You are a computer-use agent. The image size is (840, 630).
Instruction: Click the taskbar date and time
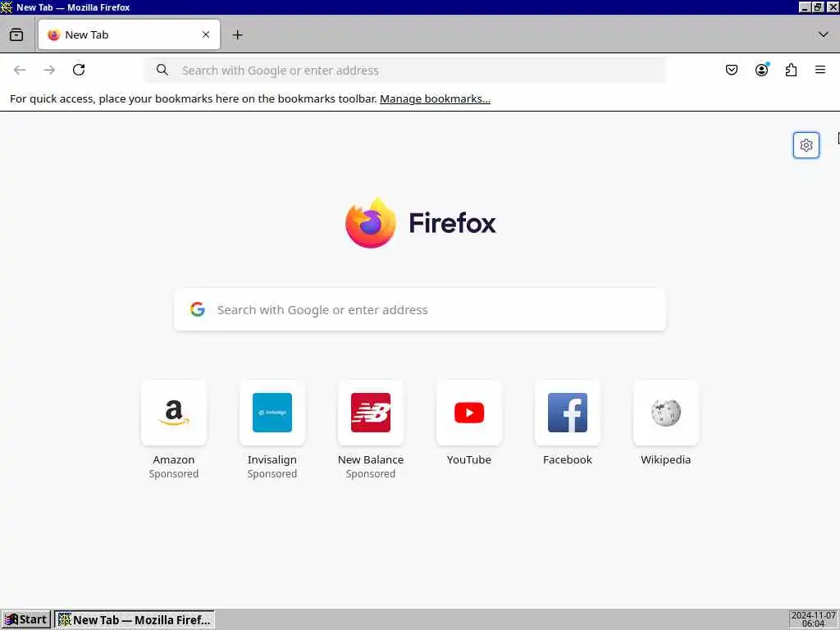[x=813, y=620]
